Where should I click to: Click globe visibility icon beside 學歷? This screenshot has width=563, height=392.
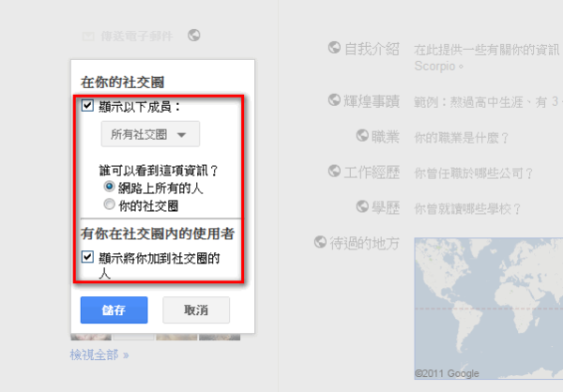362,206
